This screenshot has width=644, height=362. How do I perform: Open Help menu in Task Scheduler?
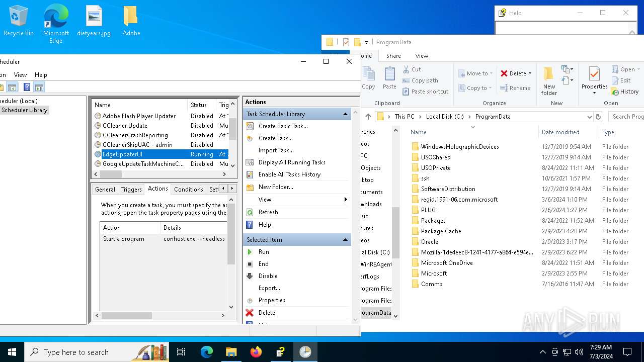pyautogui.click(x=41, y=75)
